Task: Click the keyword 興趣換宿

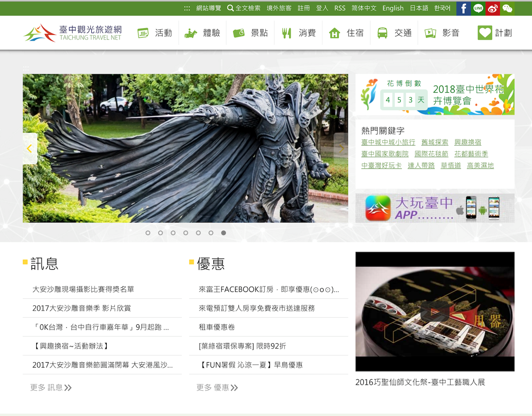Action: click(468, 142)
